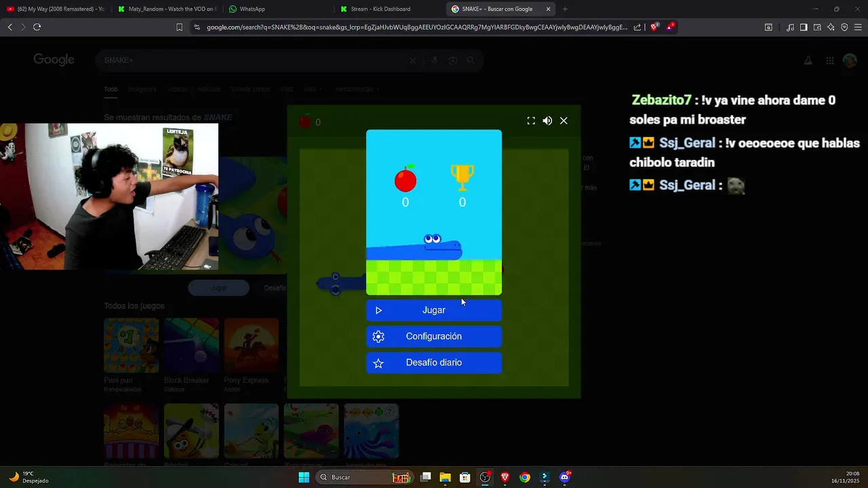The image size is (868, 488).
Task: Open Microsoft Store from taskbar
Action: click(x=465, y=477)
